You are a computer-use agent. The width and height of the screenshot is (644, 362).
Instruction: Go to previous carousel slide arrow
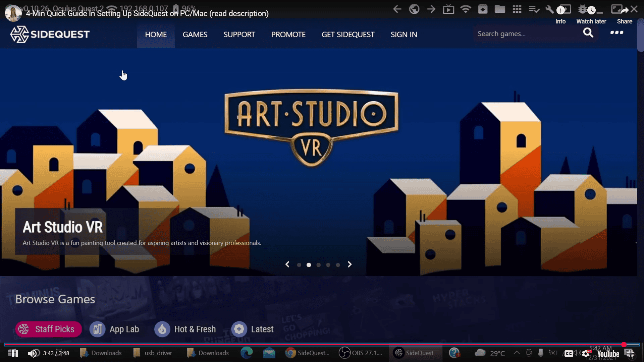tap(287, 264)
